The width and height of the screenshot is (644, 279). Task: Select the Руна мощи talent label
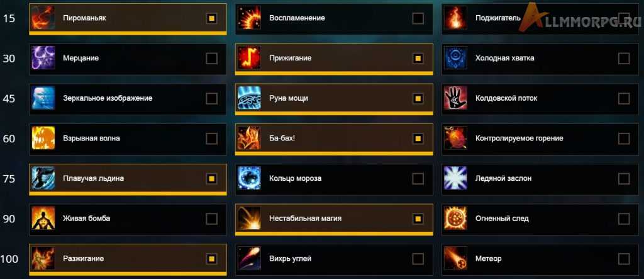pos(289,98)
